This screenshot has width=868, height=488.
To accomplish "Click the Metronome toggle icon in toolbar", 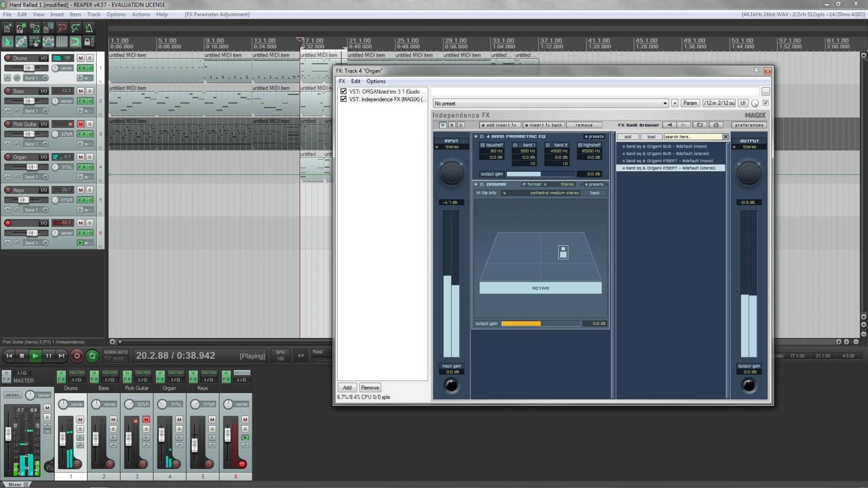I will point(89,28).
